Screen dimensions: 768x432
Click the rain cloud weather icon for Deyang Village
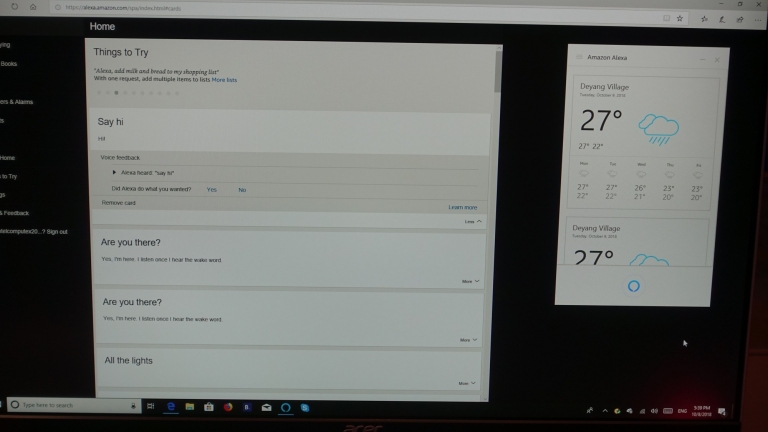[658, 129]
